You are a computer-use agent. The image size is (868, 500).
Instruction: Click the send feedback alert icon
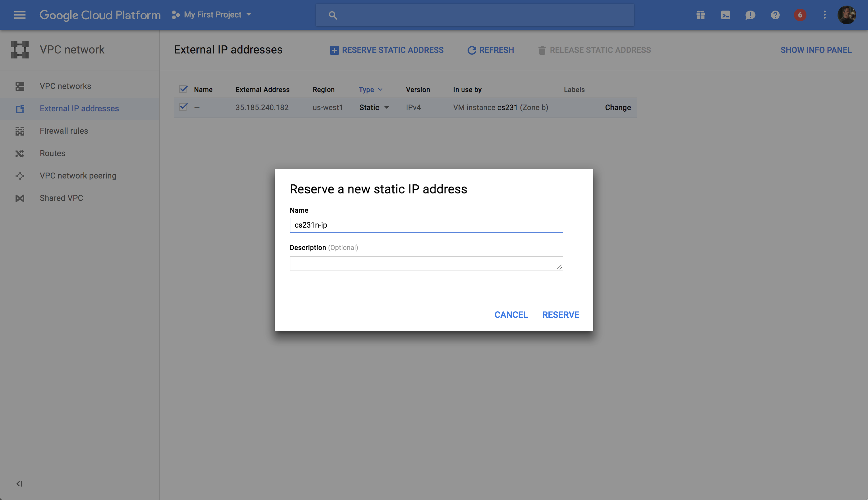tap(750, 15)
